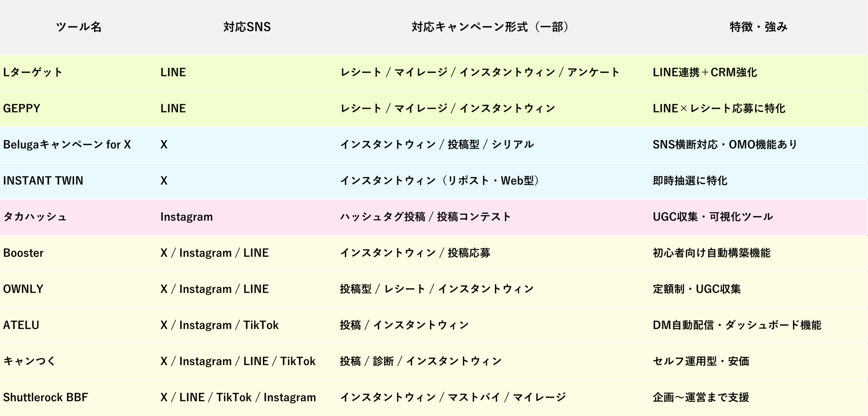Viewport: 868px width, 416px height.
Task: Click the ツール名 column header
Action: point(79,27)
